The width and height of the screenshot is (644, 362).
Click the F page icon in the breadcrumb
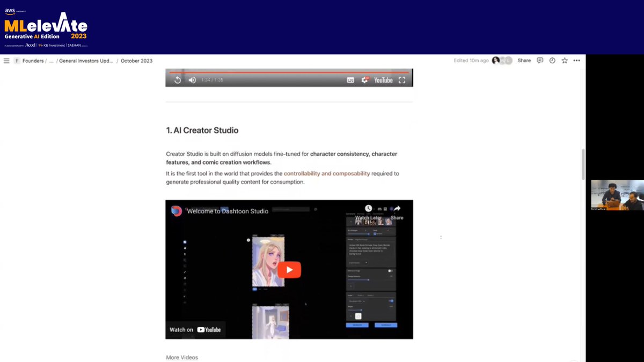[x=17, y=61]
